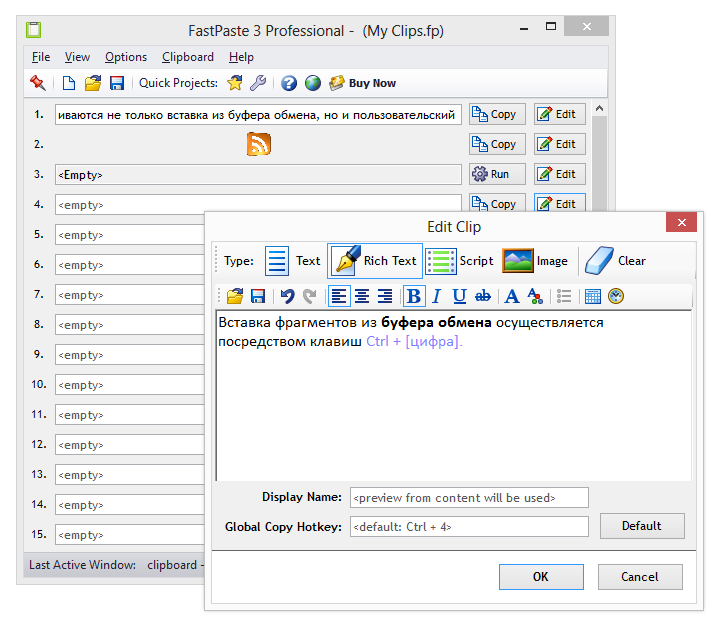Create a new project file

(69, 83)
